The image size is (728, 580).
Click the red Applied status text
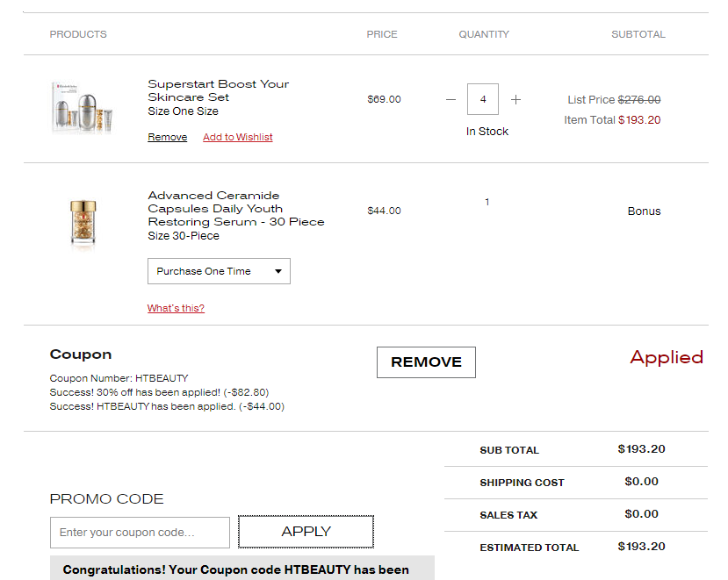click(667, 358)
